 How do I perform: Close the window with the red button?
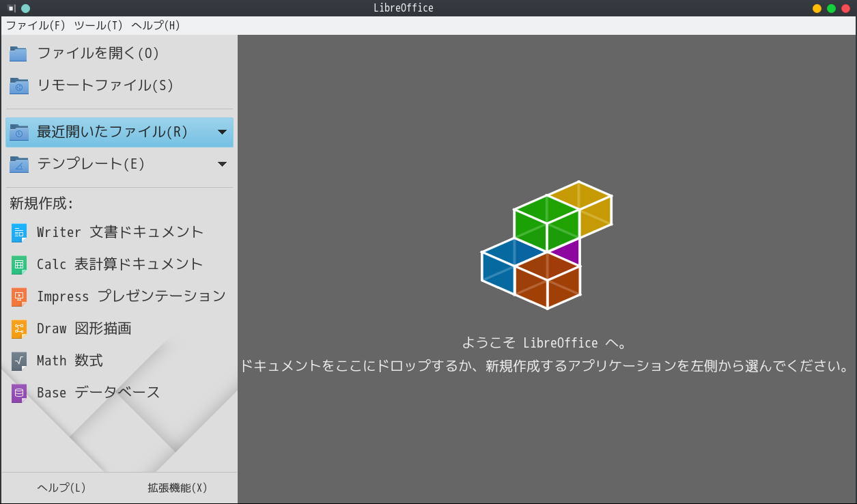tap(845, 8)
